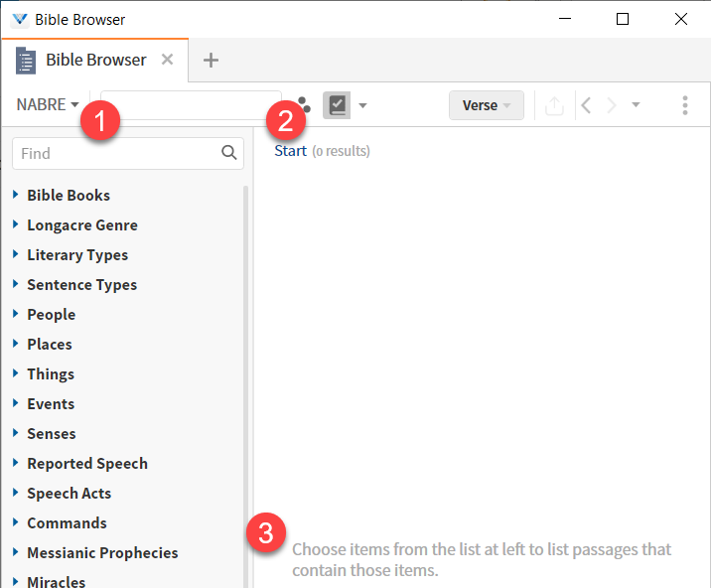
Task: Click the Find search field
Action: [x=128, y=153]
